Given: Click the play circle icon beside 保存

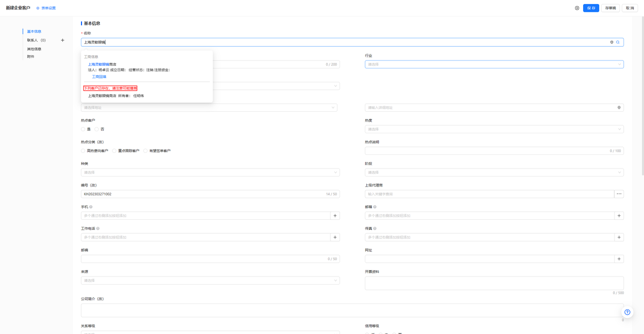Looking at the screenshot, I should tap(577, 8).
